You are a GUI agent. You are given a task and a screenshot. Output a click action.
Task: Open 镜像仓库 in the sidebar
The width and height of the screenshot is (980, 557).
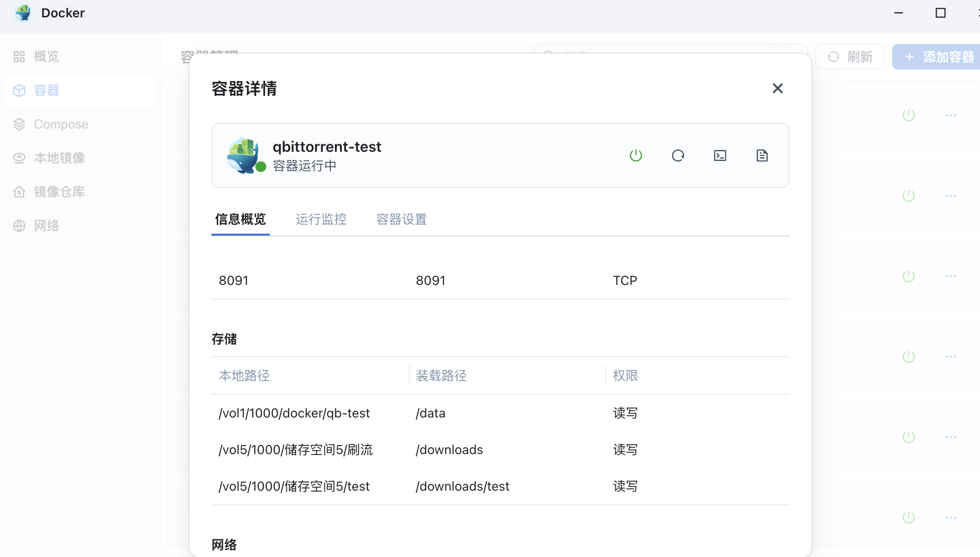click(80, 192)
